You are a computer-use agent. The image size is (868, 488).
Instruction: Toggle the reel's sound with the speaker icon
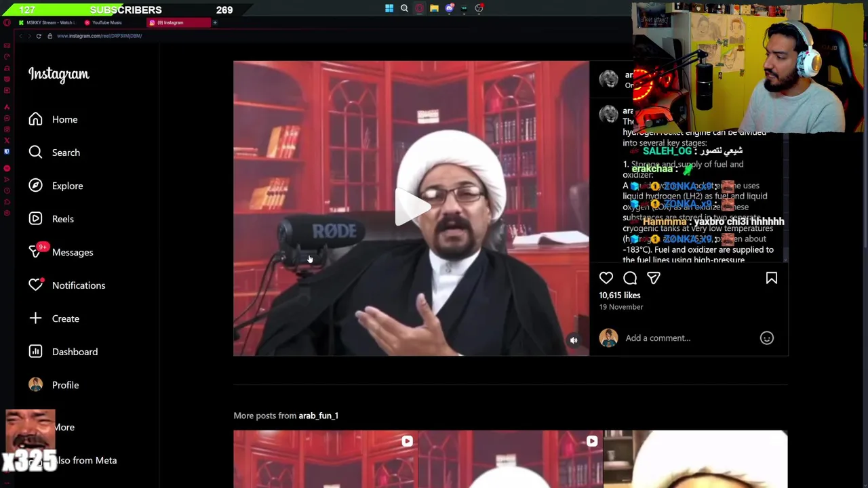pyautogui.click(x=574, y=340)
